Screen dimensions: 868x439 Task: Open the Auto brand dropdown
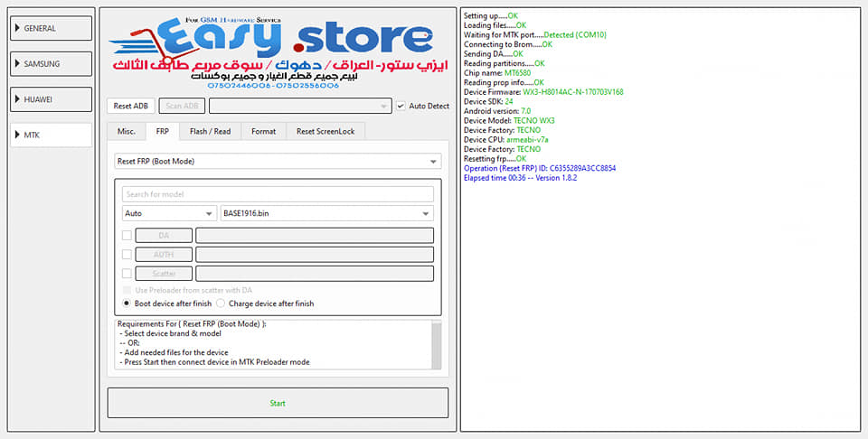click(x=169, y=213)
